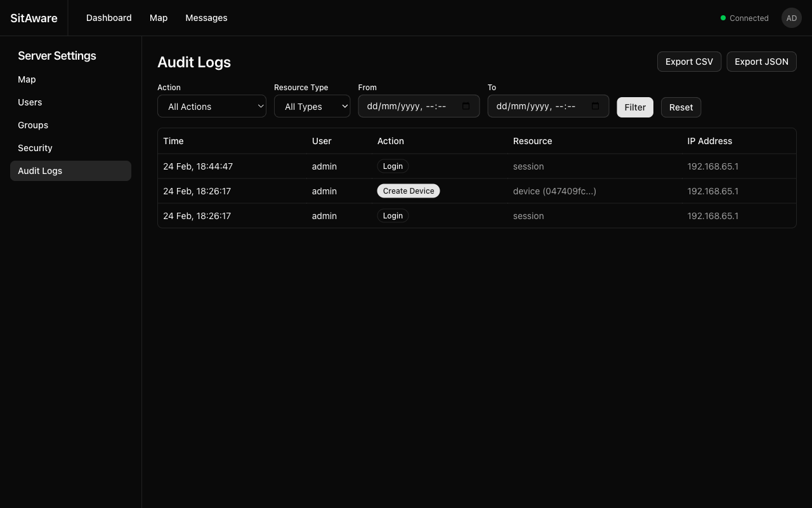Click the Export CSV button

[689, 62]
